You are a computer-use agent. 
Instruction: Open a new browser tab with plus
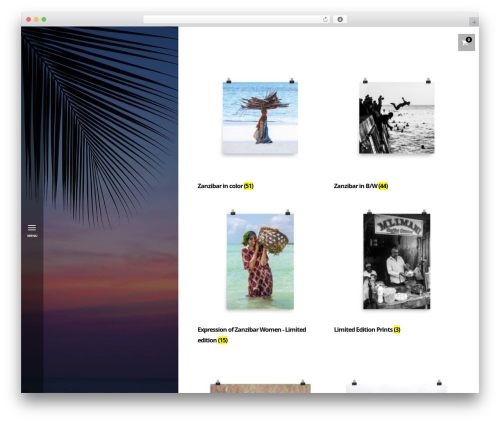pos(474,22)
